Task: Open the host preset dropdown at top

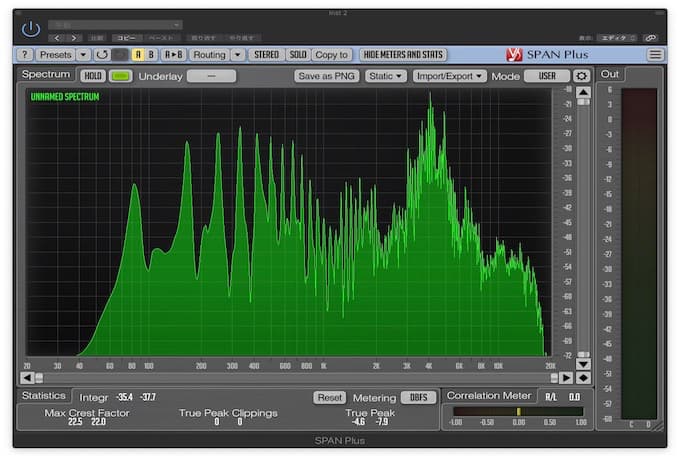Action: click(115, 25)
